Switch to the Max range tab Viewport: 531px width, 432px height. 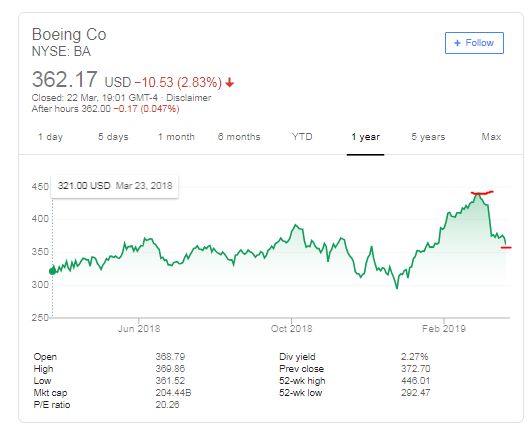[491, 137]
